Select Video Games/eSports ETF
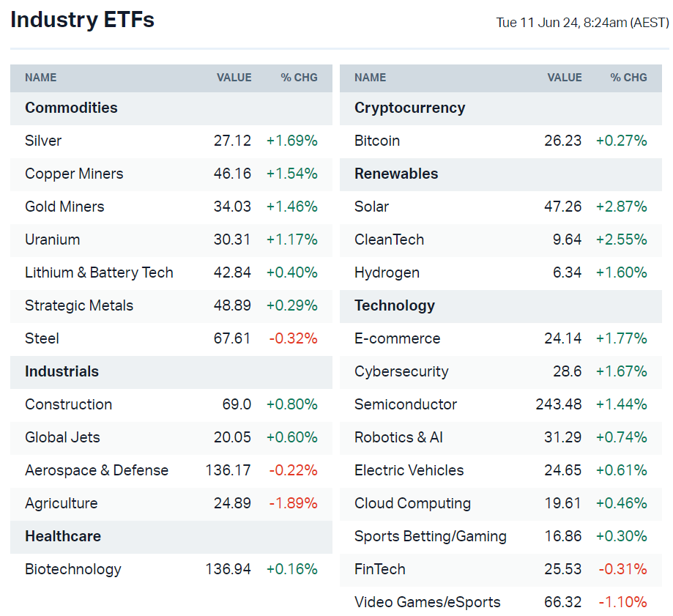 (427, 602)
